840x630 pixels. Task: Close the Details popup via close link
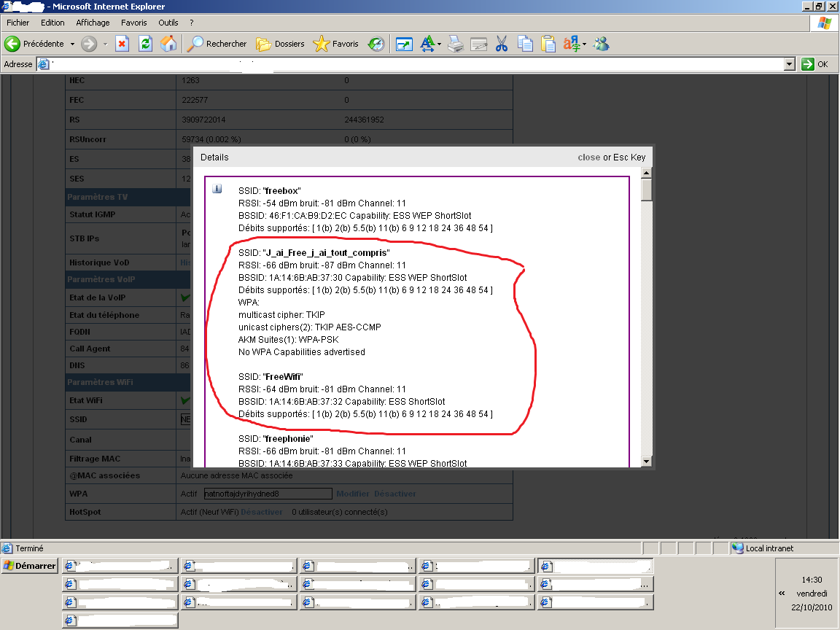(588, 157)
